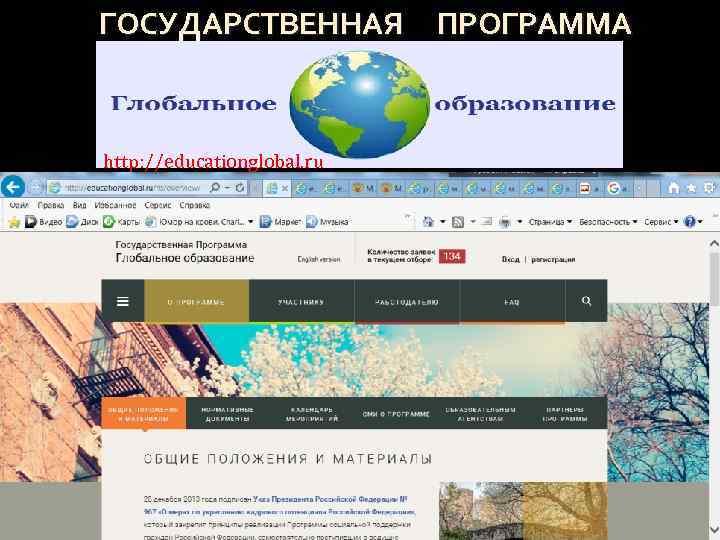Select the О ПРОГРАММЕ navigation tab
The height and width of the screenshot is (540, 720).
(x=197, y=301)
